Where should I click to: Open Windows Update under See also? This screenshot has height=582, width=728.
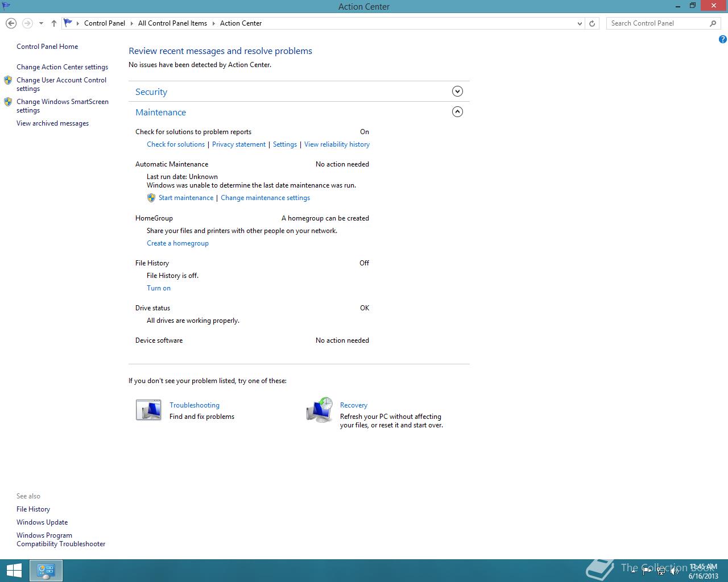42,522
